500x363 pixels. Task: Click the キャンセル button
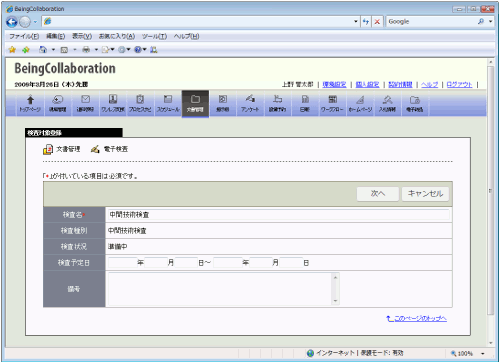tap(425, 194)
